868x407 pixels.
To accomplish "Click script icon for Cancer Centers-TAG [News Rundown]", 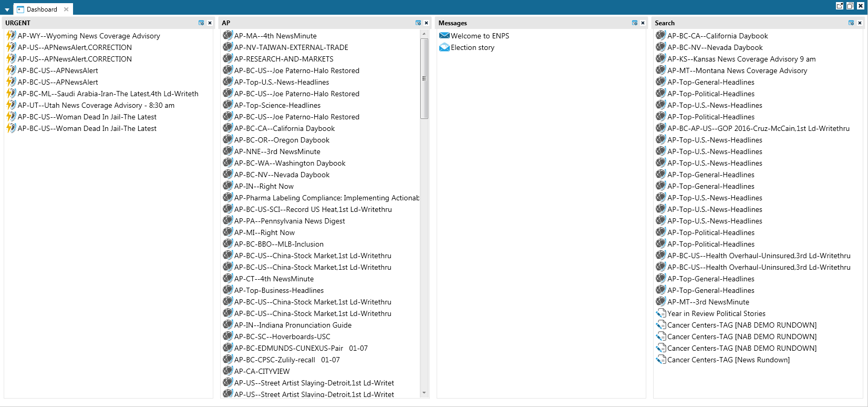I will tap(661, 359).
